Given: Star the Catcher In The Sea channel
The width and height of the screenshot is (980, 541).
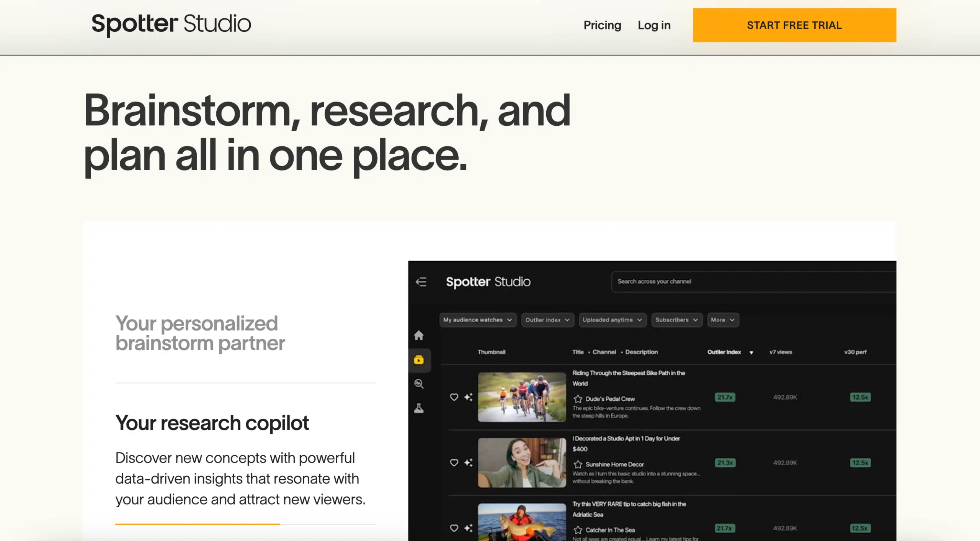Looking at the screenshot, I should (x=578, y=530).
